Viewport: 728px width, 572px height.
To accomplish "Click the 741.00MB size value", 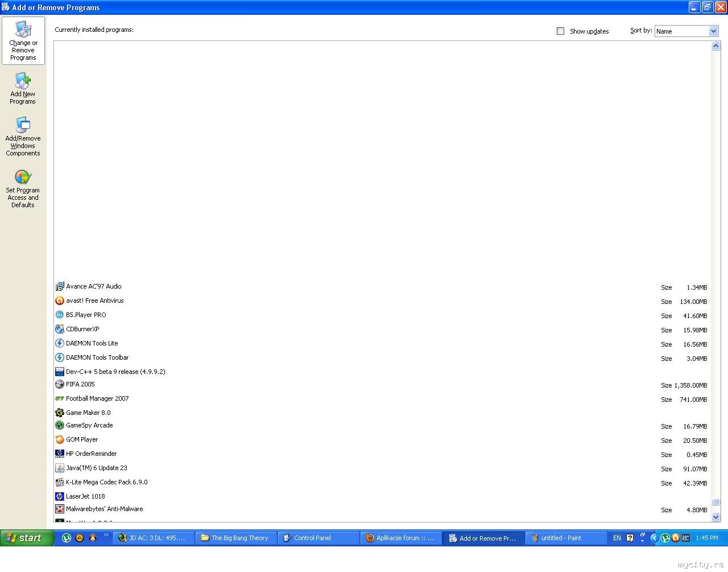I will click(x=693, y=400).
